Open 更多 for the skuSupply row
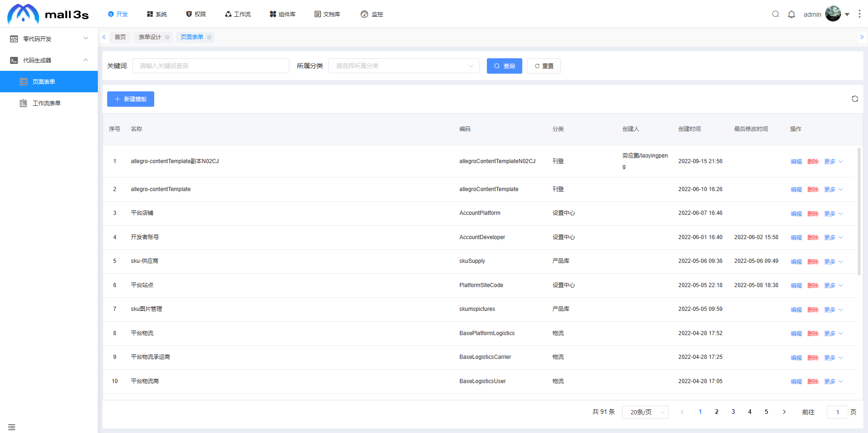This screenshot has width=868, height=433. (x=833, y=262)
